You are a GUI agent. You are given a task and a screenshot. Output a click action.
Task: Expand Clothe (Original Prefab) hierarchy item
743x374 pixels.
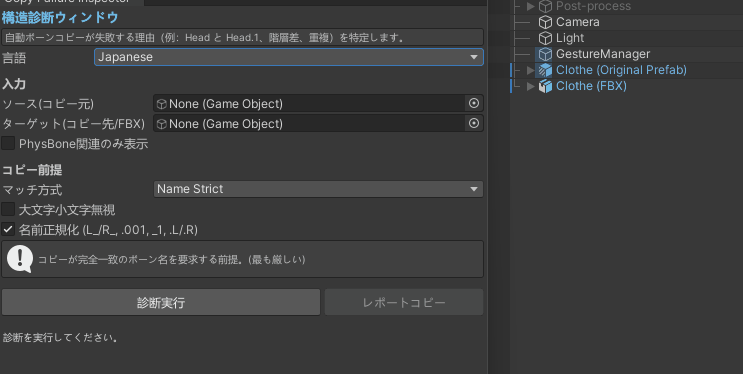pos(530,70)
